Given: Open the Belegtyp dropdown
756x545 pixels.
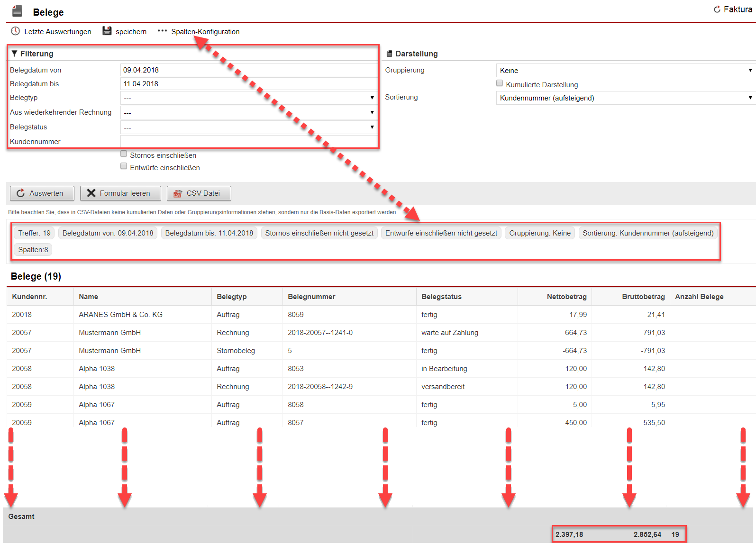Looking at the screenshot, I should [x=249, y=98].
